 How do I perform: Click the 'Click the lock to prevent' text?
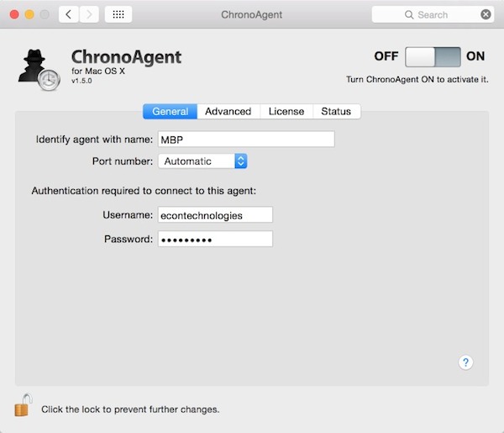pos(130,409)
